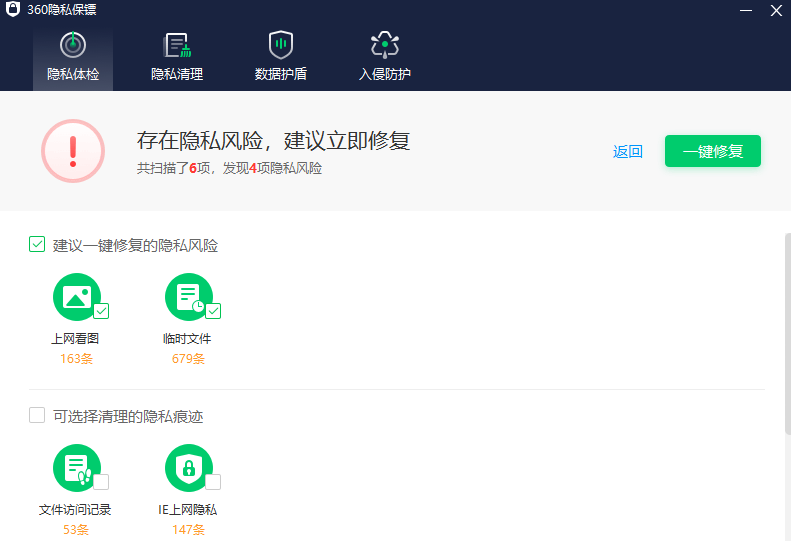Open the 隐私体检 privacy checkup tab
The width and height of the screenshot is (791, 551).
[73, 59]
